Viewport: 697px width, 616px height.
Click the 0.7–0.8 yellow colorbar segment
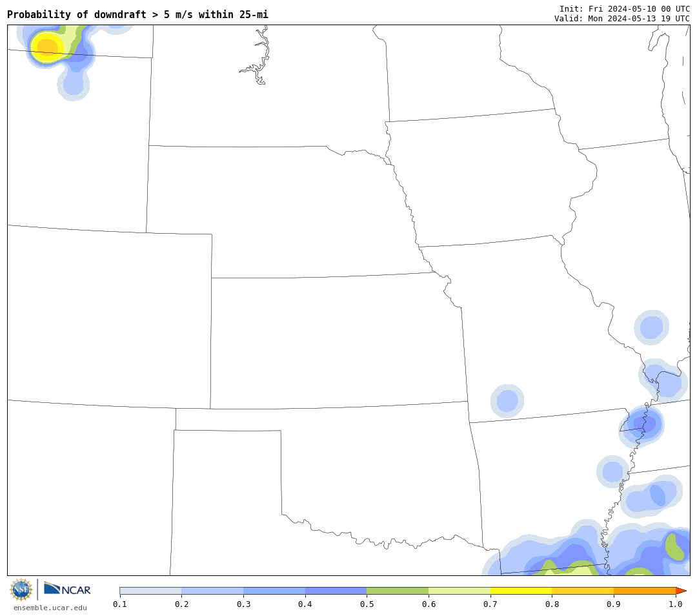(521, 591)
